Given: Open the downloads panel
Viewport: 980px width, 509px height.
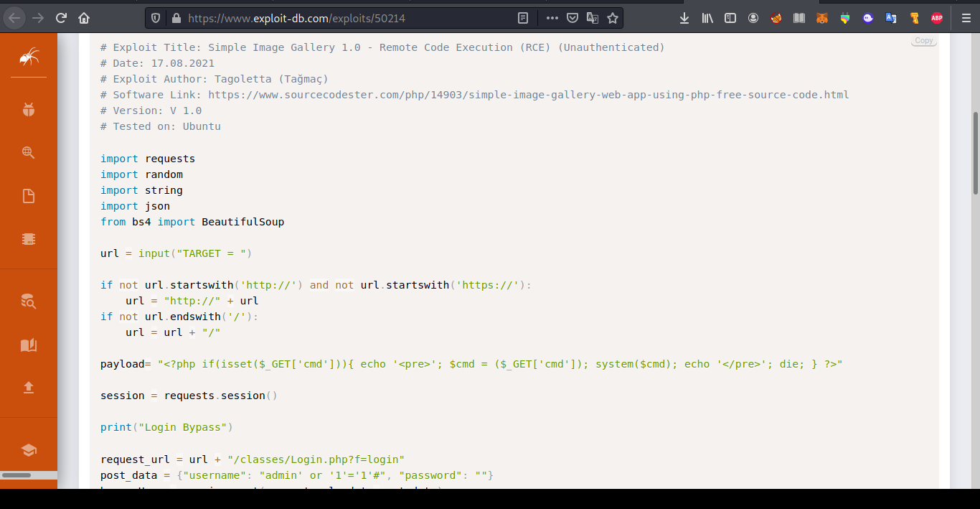Looking at the screenshot, I should (684, 18).
